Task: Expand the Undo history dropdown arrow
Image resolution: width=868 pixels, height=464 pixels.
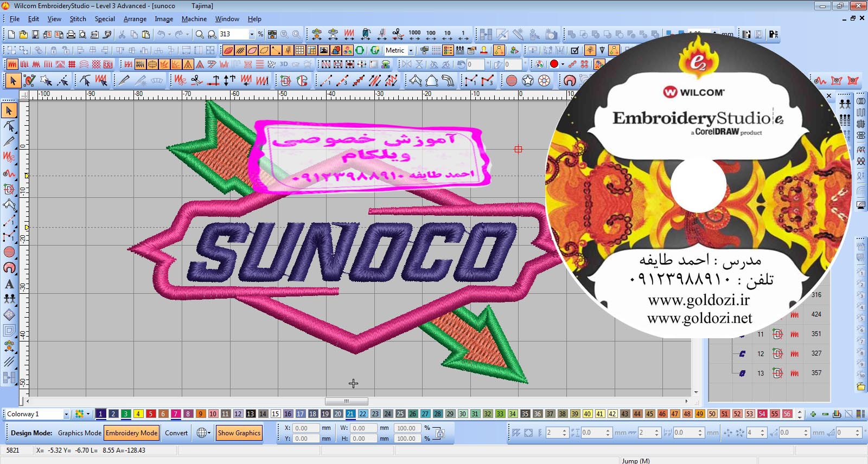Action: point(169,35)
